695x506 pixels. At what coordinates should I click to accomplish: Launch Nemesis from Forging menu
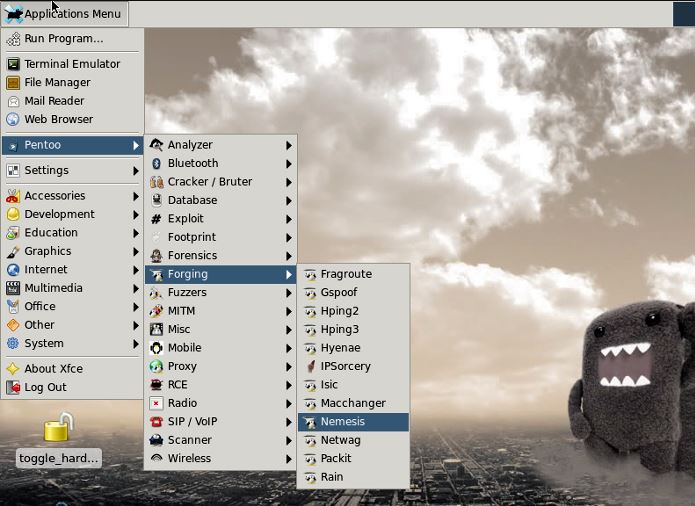353,422
